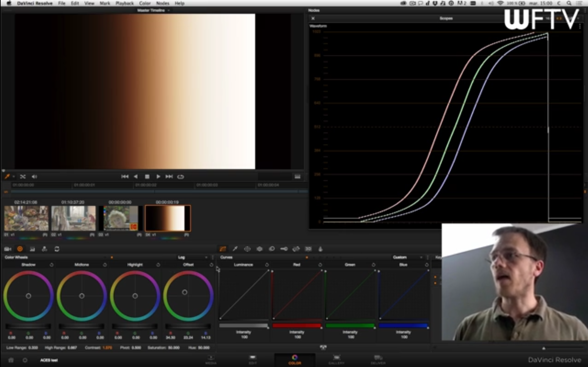The height and width of the screenshot is (367, 588).
Task: Select the gradient clip 04 thumbnail
Action: click(168, 218)
